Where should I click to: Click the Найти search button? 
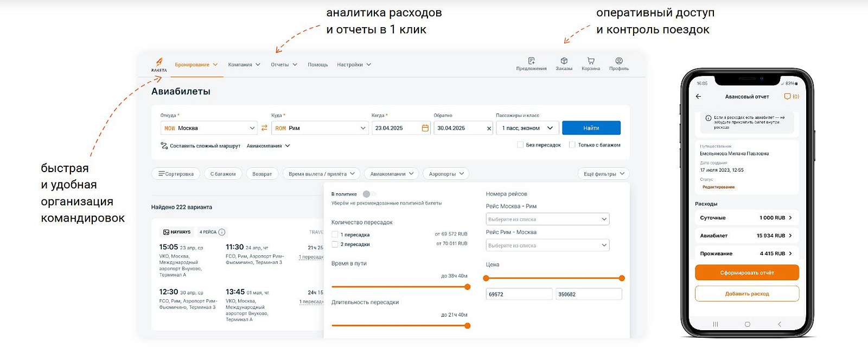[x=591, y=128]
